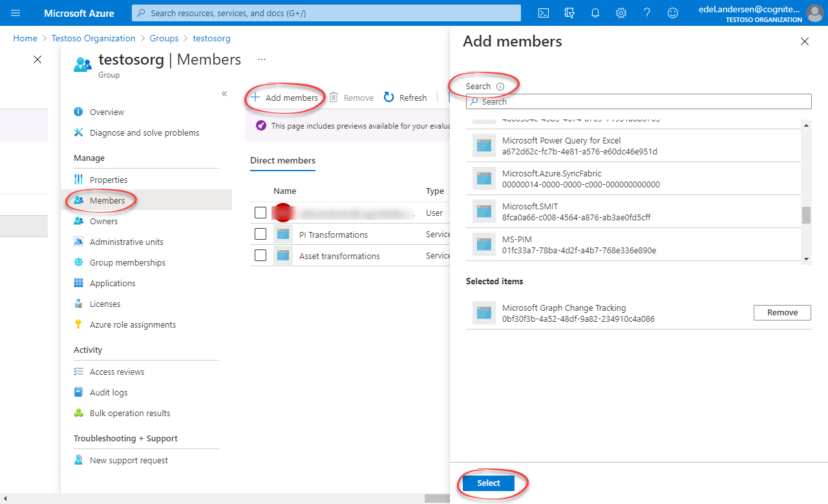The width and height of the screenshot is (828, 504).
Task: Click the Groups breadcrumb link
Action: pos(164,38)
